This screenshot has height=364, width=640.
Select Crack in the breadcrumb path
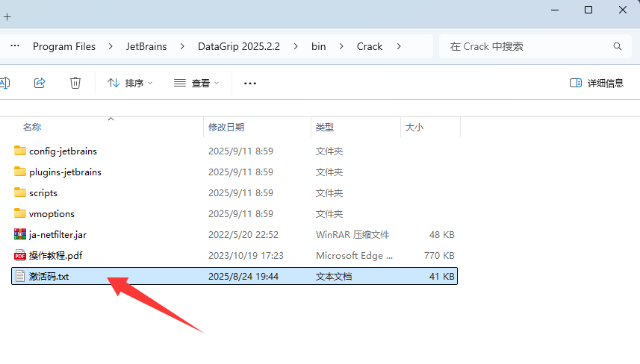[x=370, y=46]
